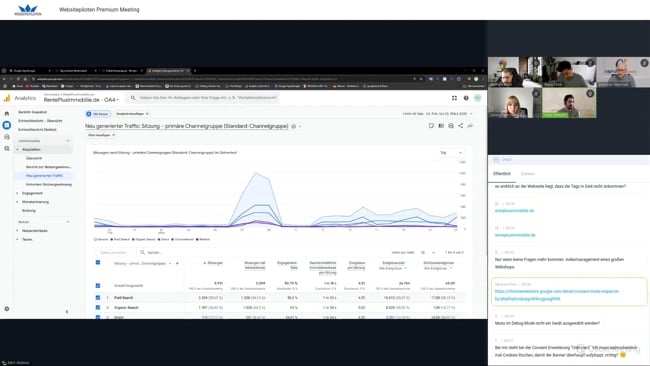Open the Explore icon in left rail
Image resolution: width=650 pixels, height=366 pixels.
7,137
